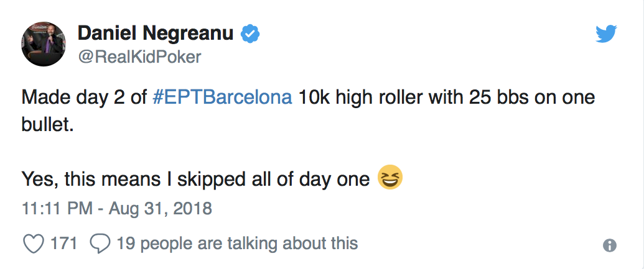Visit the @RealKidPoker handle

tap(139, 57)
